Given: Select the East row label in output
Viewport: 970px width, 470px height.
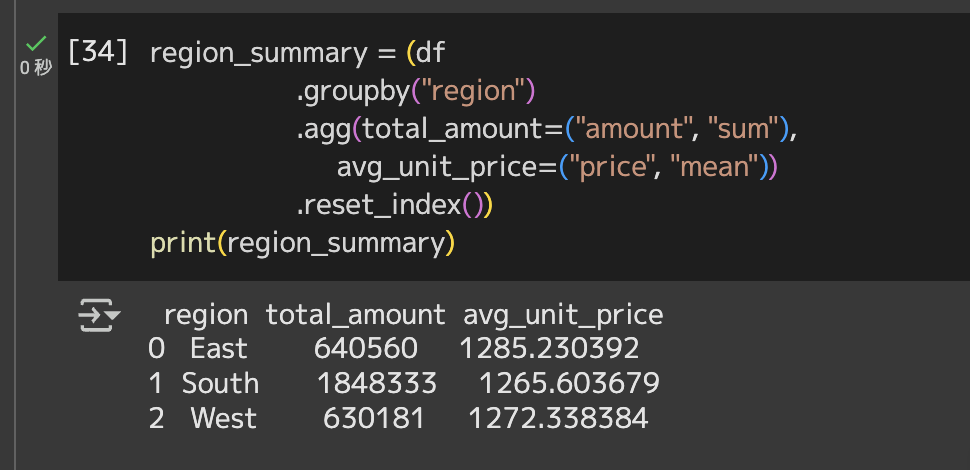Looking at the screenshot, I should coord(219,349).
